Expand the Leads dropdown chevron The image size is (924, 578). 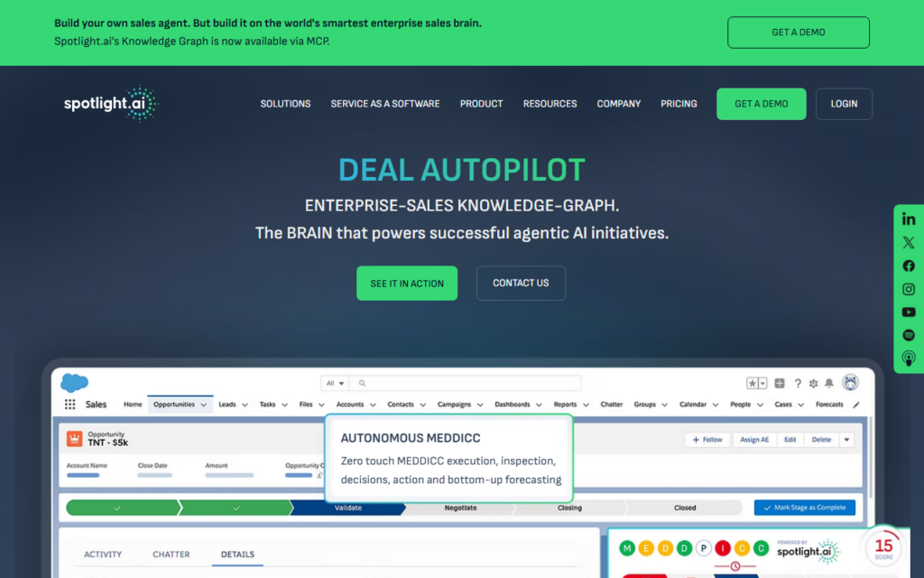pos(245,405)
